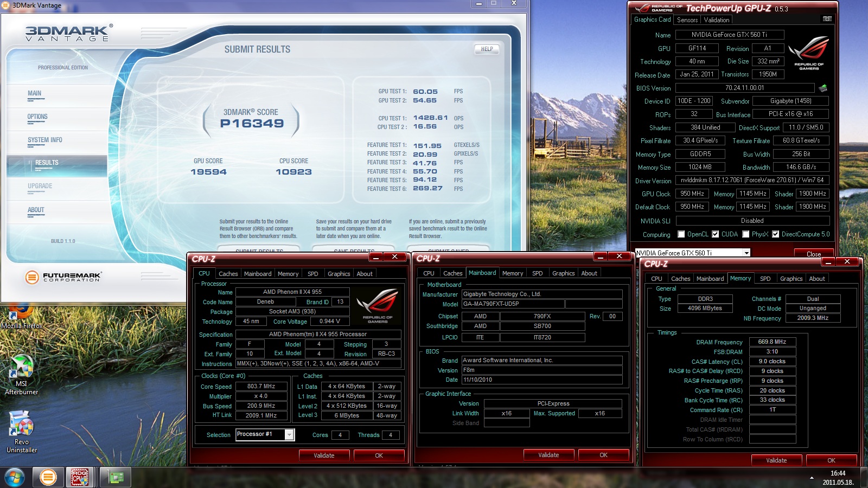The height and width of the screenshot is (488, 868).
Task: Click the GA-MA790FXT-UD5P model field
Action: pos(513,304)
